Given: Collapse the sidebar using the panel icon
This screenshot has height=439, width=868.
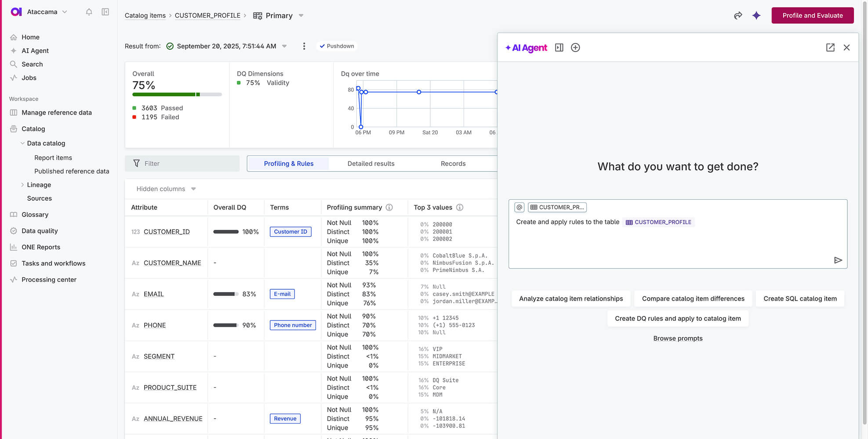Looking at the screenshot, I should [105, 12].
